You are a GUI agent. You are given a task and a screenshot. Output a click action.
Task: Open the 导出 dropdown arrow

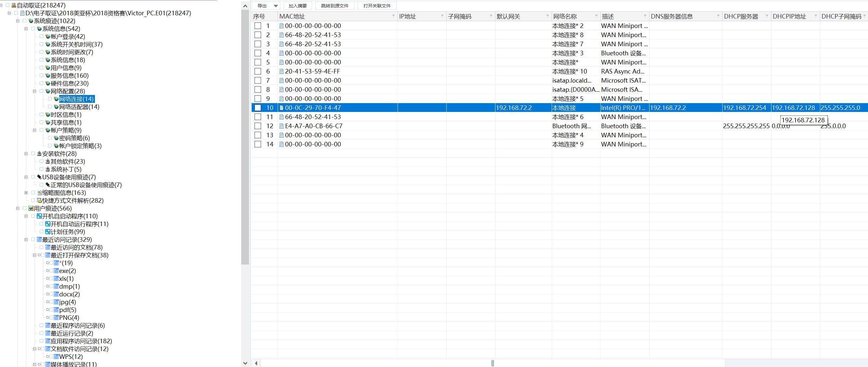click(x=276, y=6)
